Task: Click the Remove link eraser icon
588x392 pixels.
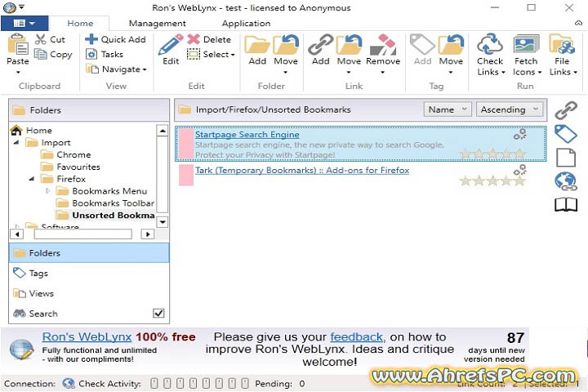Action: [x=383, y=45]
